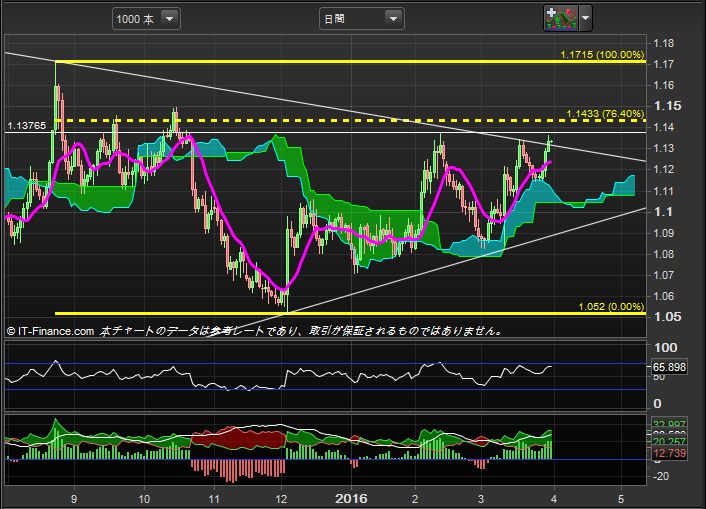Click the 1.1 price axis label

[663, 212]
